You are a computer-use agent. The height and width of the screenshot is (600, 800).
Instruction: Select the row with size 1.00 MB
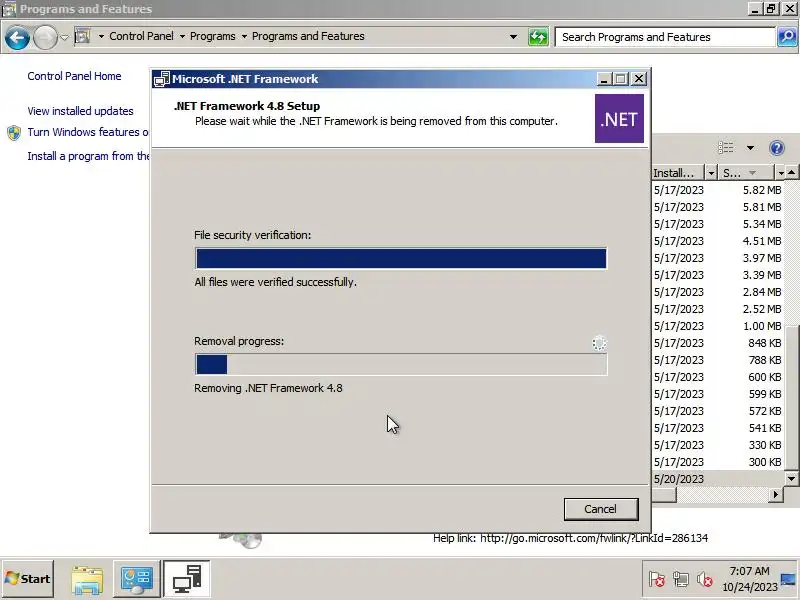click(718, 326)
